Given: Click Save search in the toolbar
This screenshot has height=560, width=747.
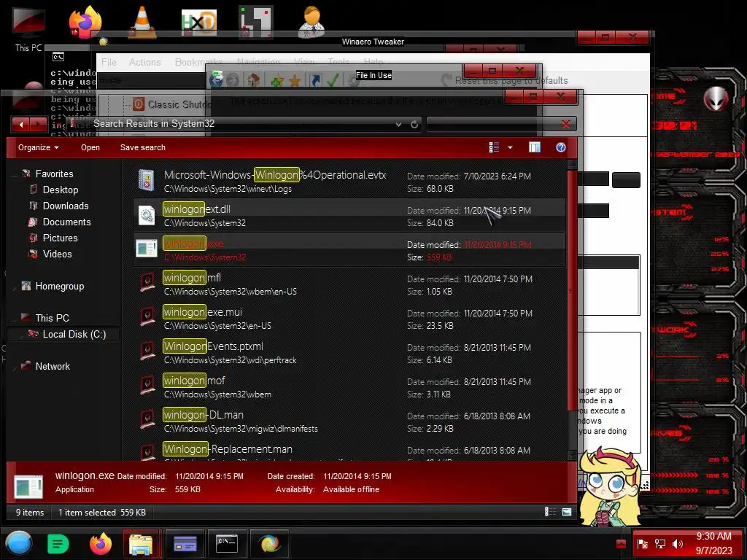Looking at the screenshot, I should (x=143, y=147).
